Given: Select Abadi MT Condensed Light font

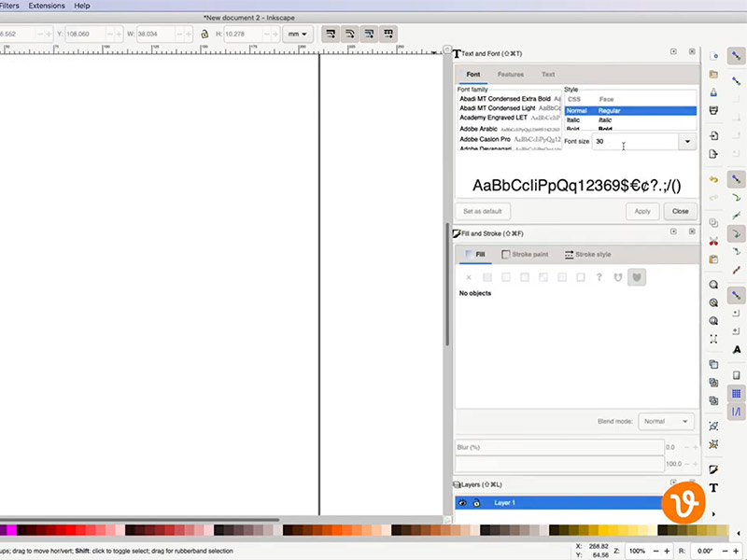Looking at the screenshot, I should click(498, 108).
